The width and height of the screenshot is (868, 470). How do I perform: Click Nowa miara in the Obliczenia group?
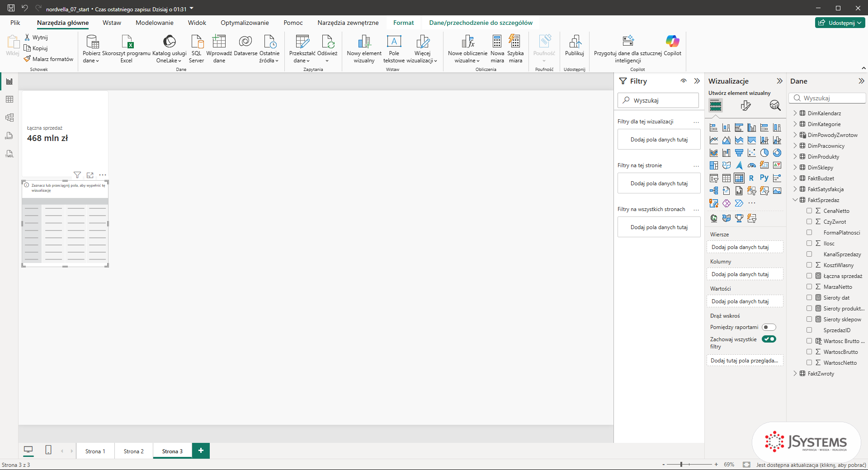click(497, 49)
